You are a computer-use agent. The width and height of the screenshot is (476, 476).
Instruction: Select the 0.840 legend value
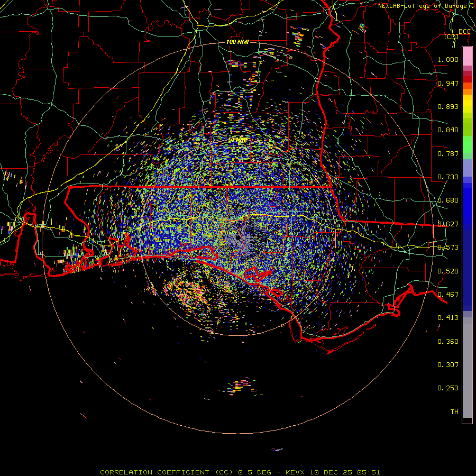[x=448, y=130]
